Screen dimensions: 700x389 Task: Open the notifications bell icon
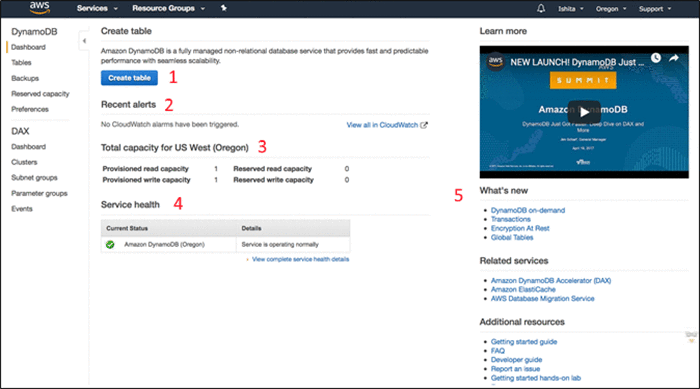(x=541, y=8)
